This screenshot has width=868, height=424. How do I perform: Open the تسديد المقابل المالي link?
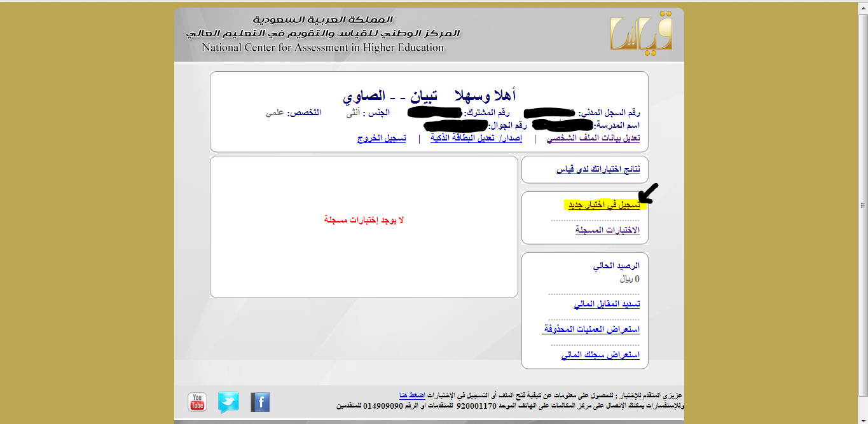point(607,304)
